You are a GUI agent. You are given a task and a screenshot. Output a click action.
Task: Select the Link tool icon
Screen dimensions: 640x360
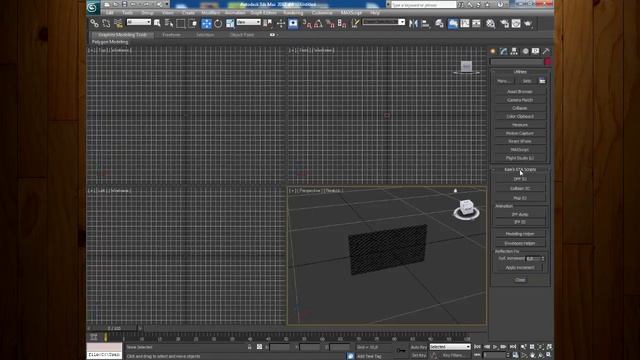94,23
